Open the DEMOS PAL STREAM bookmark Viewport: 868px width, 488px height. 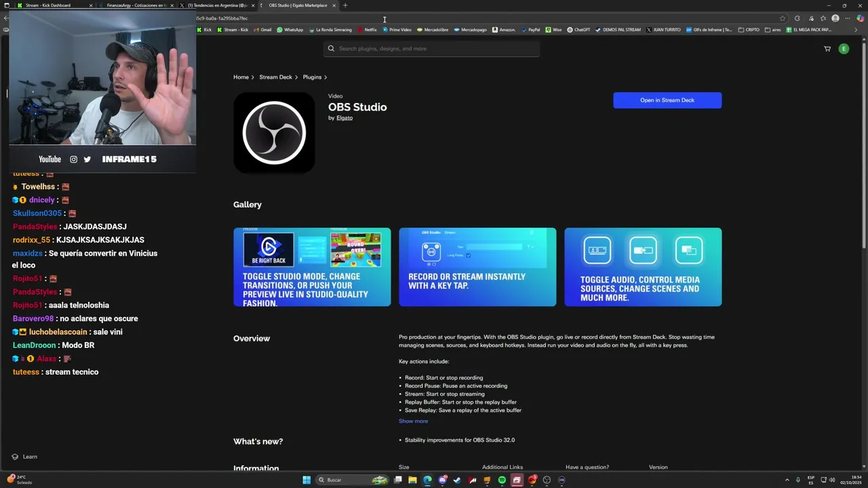point(618,30)
